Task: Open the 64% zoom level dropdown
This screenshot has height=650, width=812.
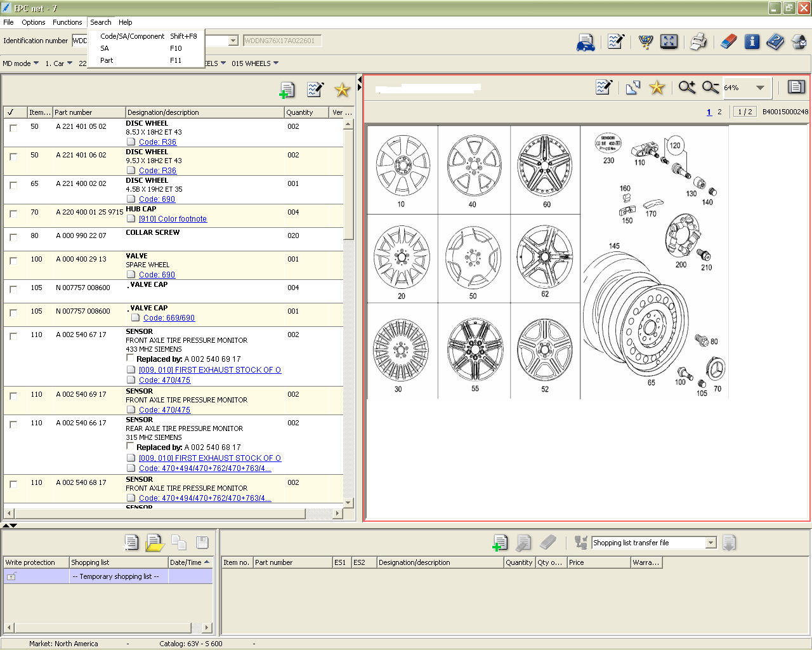Action: click(760, 88)
